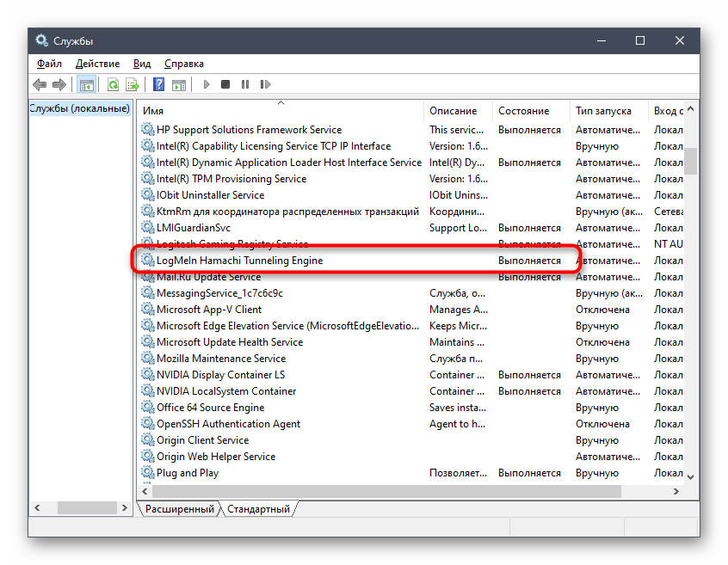Viewport: 728px width, 565px height.
Task: Open the Вид menu
Action: click(142, 64)
